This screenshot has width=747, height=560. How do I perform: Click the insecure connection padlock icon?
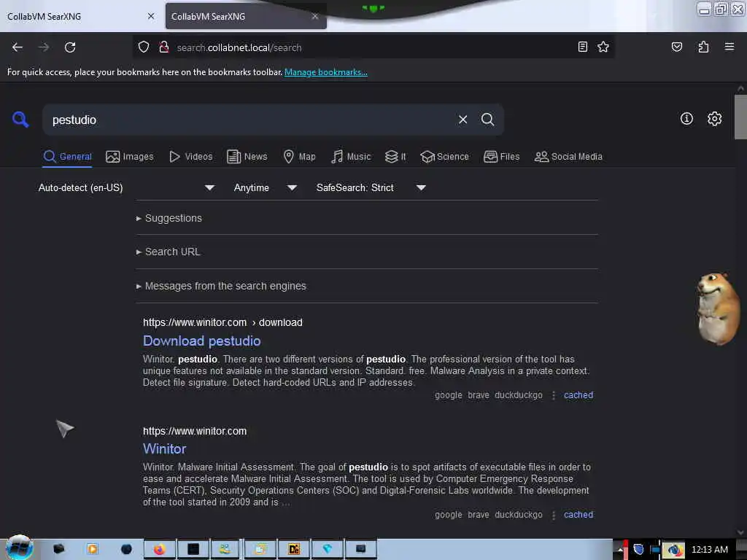[164, 47]
